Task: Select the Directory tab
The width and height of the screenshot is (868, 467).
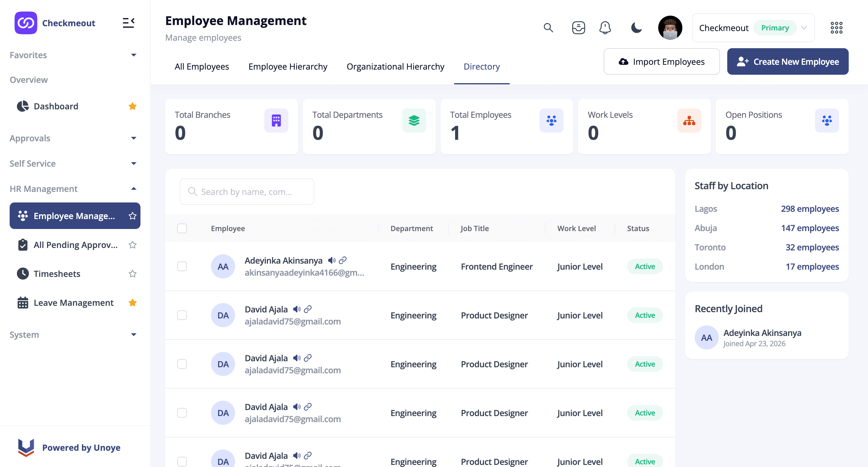Action: [482, 66]
